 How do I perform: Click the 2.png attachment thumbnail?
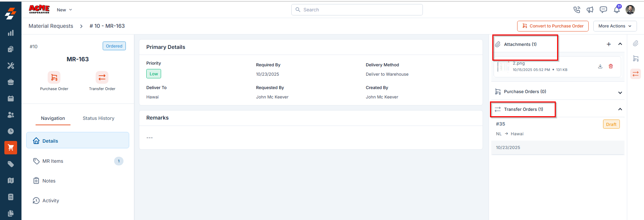click(503, 66)
